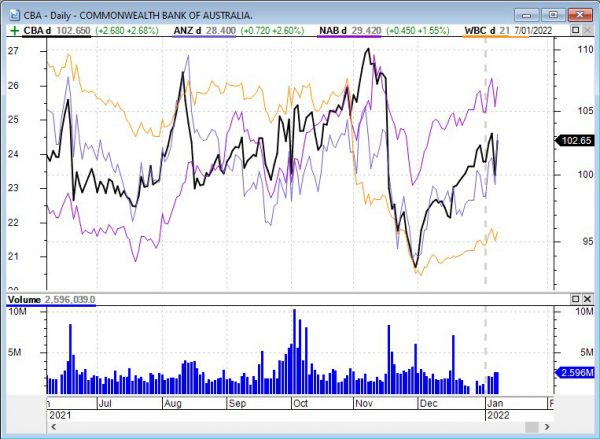Click the Jan month label on timeline
600x439 pixels.
[x=495, y=403]
